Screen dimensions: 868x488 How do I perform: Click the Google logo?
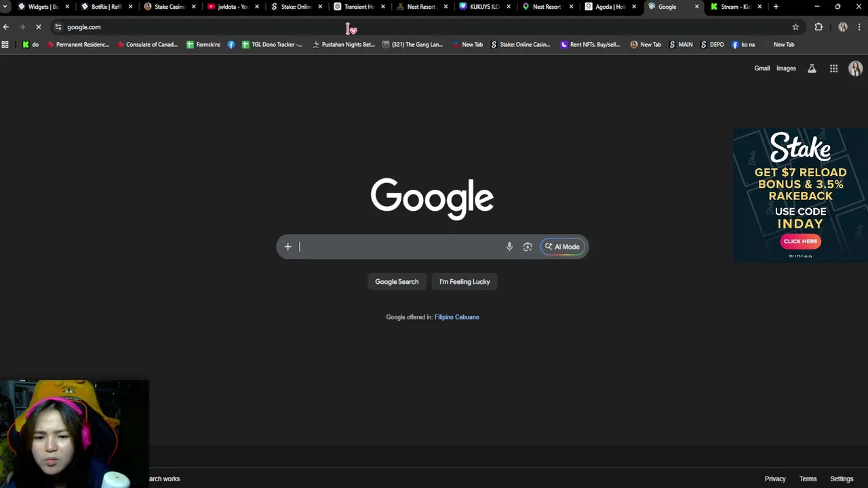[432, 199]
